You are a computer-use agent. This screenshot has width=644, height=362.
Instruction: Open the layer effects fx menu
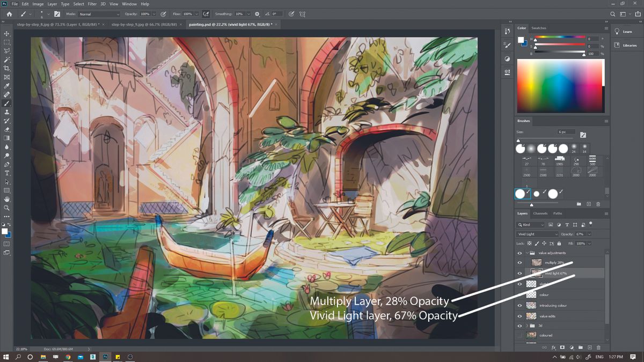pos(554,347)
